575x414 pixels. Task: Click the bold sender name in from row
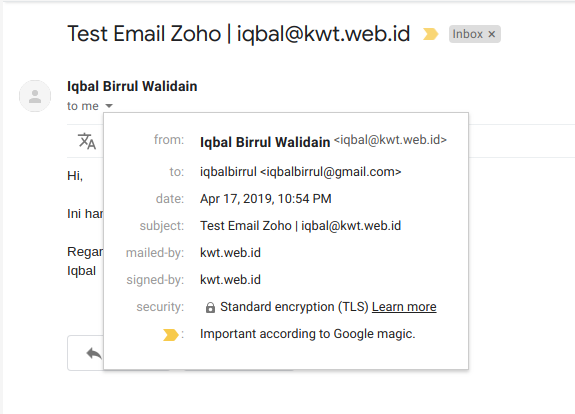pyautogui.click(x=265, y=142)
